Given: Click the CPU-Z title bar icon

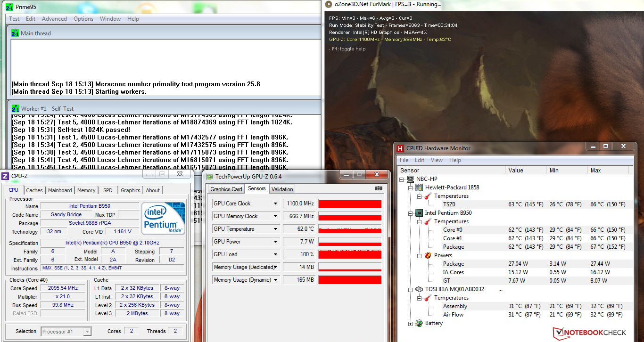Looking at the screenshot, I should 5,176.
